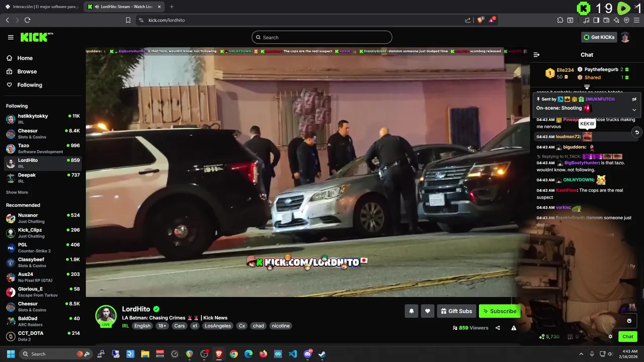The width and height of the screenshot is (644, 362).
Task: Click LordHito live avatar
Action: (x=106, y=316)
